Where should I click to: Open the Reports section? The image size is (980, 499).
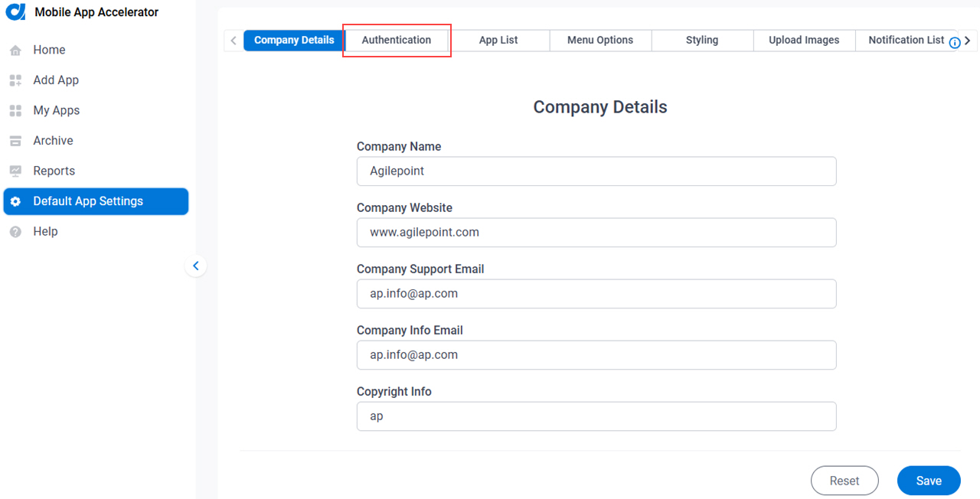[54, 171]
